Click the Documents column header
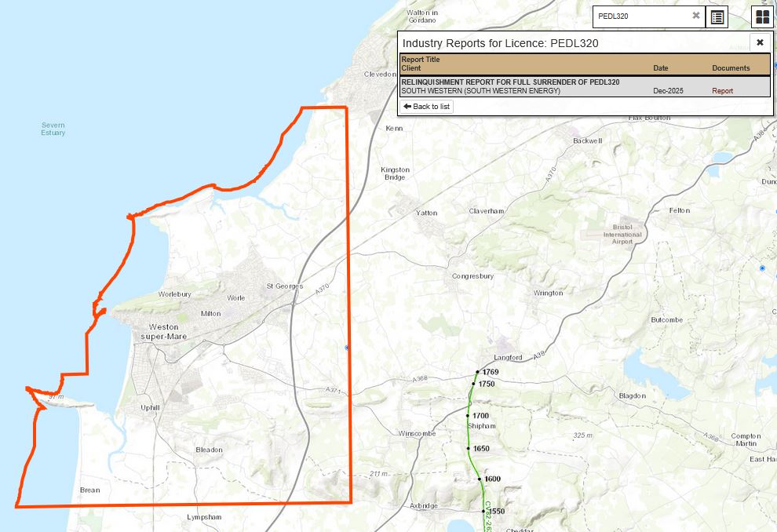The image size is (777, 532). click(x=731, y=68)
